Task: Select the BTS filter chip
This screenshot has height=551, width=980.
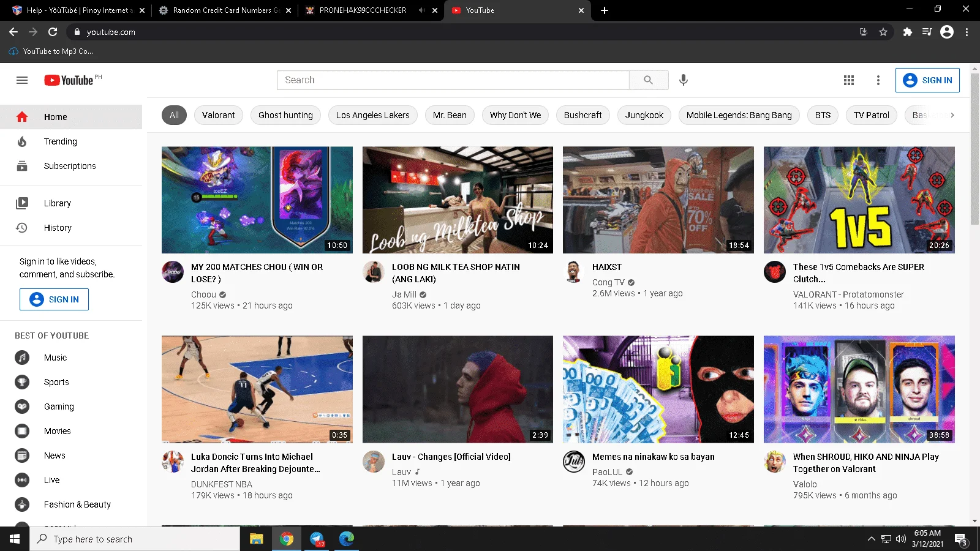Action: coord(823,115)
